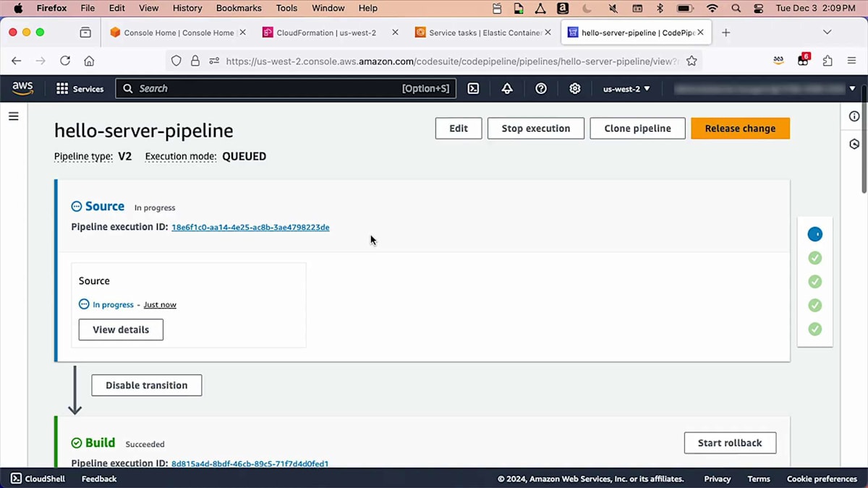This screenshot has height=488, width=868.
Task: Switch to the CloudFormation tab
Action: 330,33
